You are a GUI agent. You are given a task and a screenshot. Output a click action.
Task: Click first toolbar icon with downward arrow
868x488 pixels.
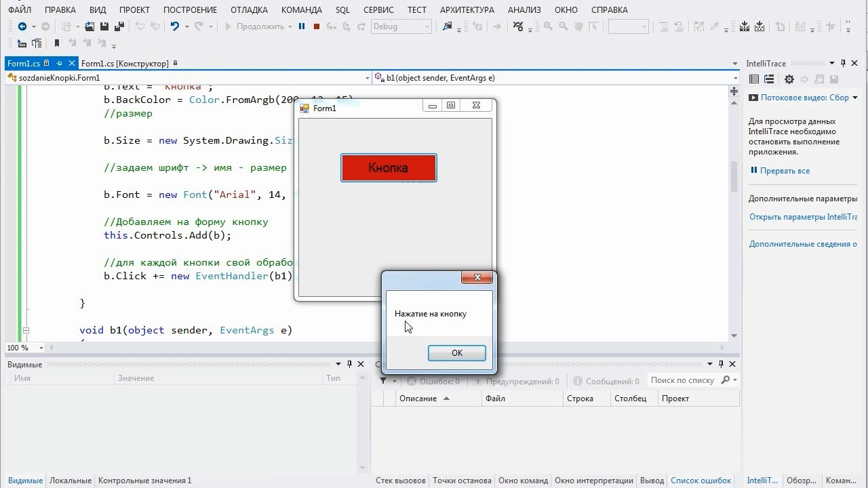tap(745, 26)
